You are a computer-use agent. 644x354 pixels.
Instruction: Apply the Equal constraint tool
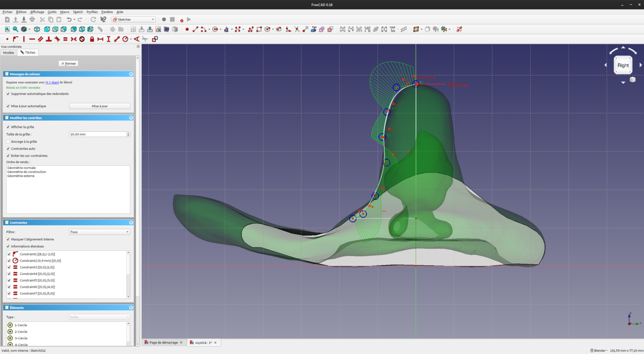tap(65, 39)
